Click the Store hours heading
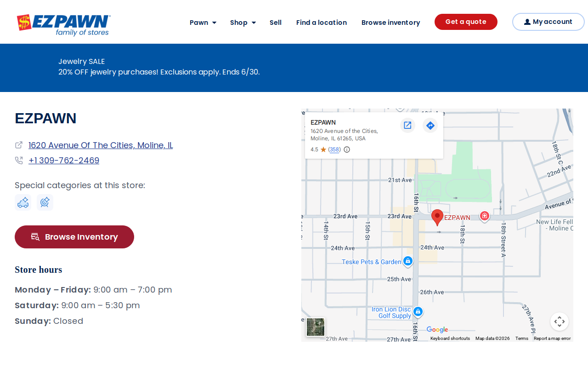The height and width of the screenshot is (368, 588). coord(39,270)
